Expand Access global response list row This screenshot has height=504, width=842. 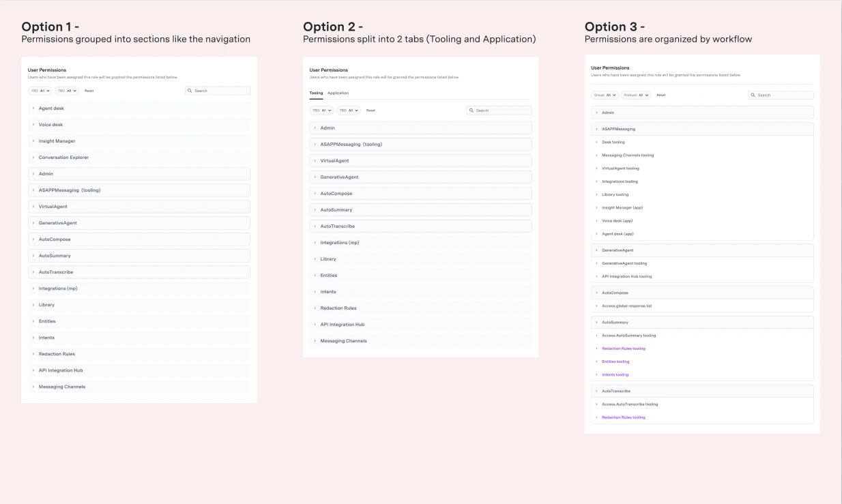point(702,306)
